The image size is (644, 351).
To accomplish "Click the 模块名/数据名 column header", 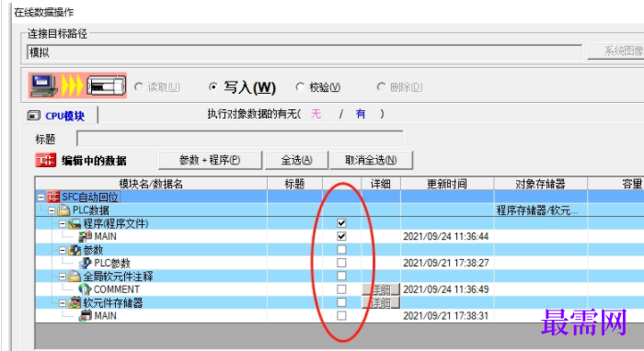I will coord(151,184).
